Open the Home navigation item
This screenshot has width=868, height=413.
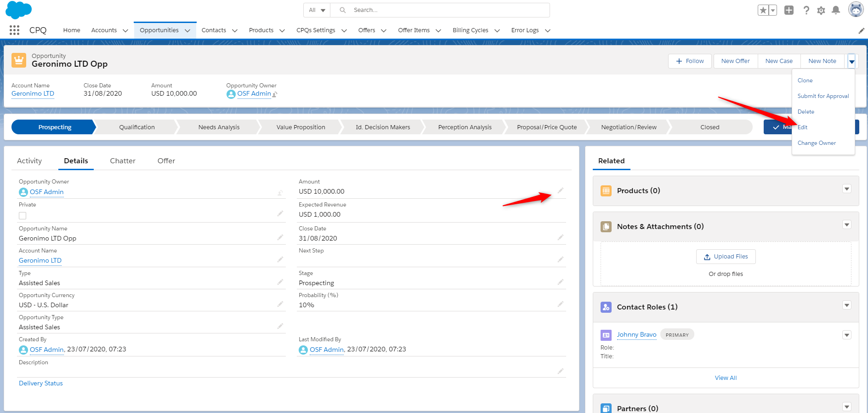[72, 30]
